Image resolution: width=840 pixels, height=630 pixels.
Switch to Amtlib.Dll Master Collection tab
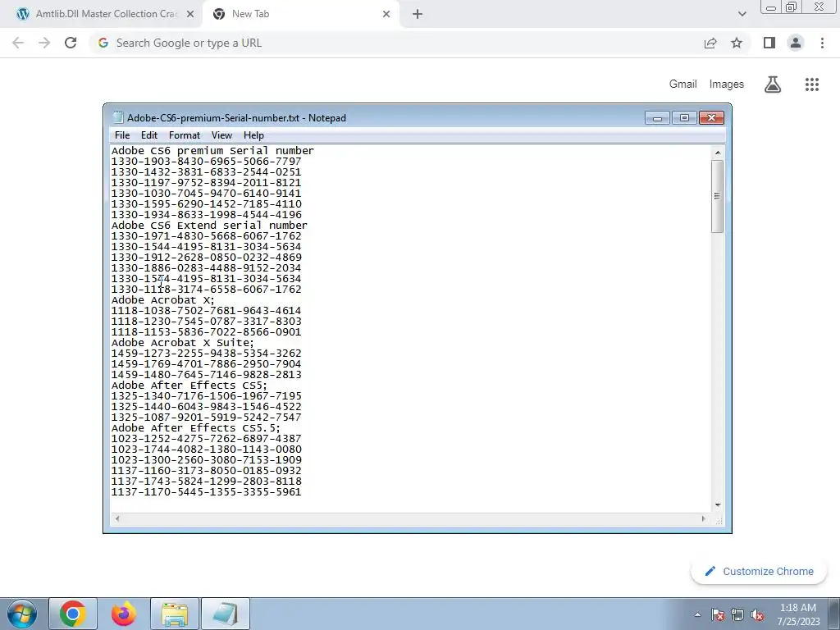pyautogui.click(x=102, y=14)
